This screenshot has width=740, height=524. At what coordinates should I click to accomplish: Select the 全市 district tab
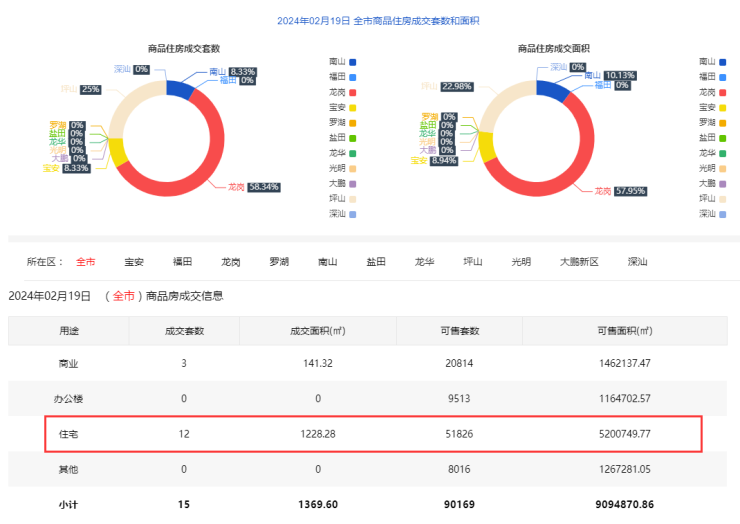(x=86, y=262)
